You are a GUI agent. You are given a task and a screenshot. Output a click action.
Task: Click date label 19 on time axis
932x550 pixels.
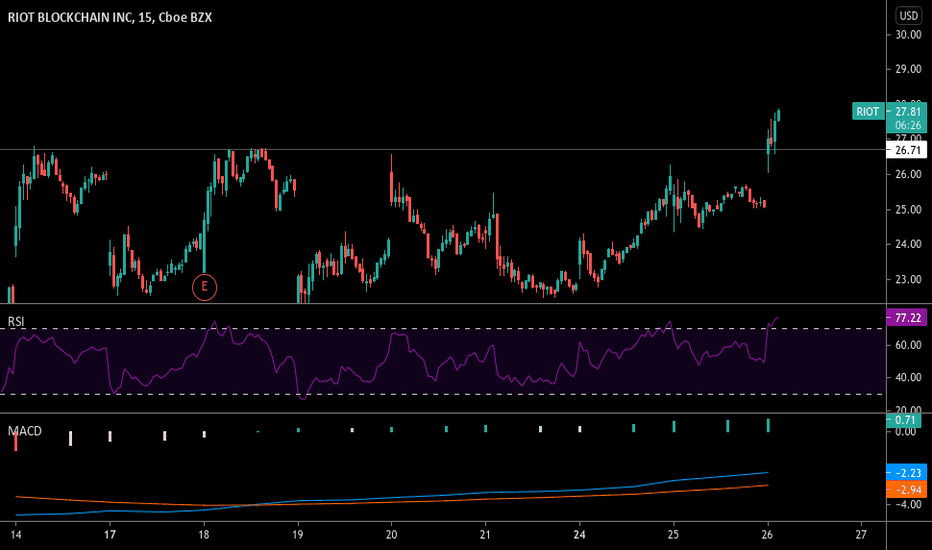click(298, 535)
